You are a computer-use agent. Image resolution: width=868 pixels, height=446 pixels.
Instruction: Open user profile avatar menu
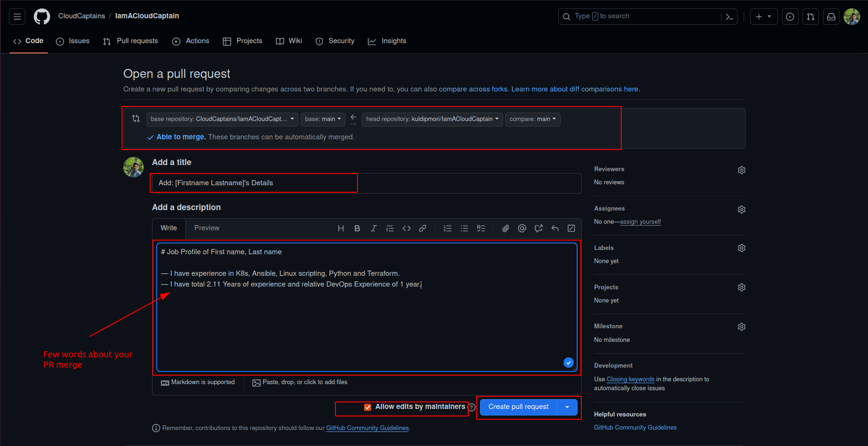852,17
